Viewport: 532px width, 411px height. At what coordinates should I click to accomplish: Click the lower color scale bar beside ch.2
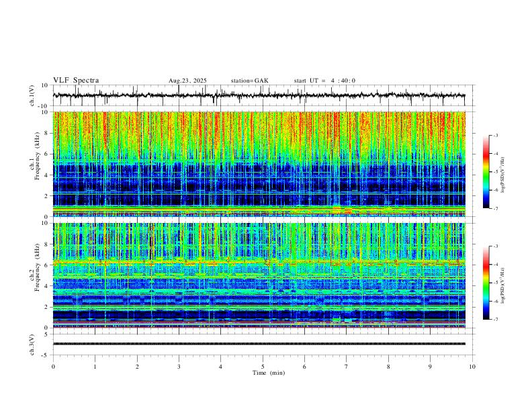click(486, 283)
